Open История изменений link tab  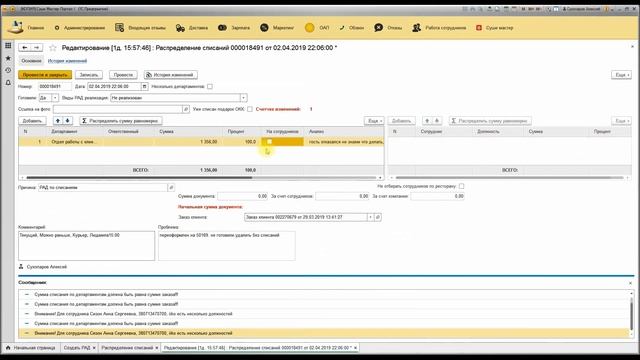pos(67,61)
